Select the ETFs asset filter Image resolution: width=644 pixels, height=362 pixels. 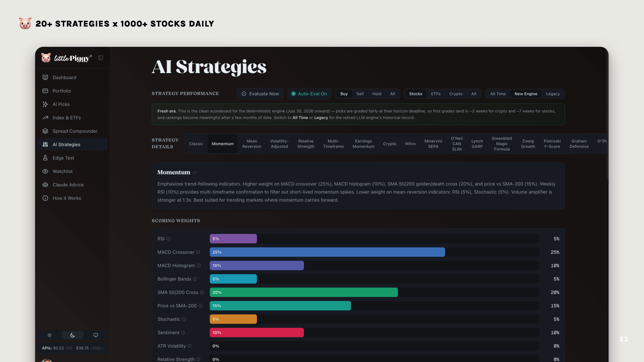click(436, 94)
